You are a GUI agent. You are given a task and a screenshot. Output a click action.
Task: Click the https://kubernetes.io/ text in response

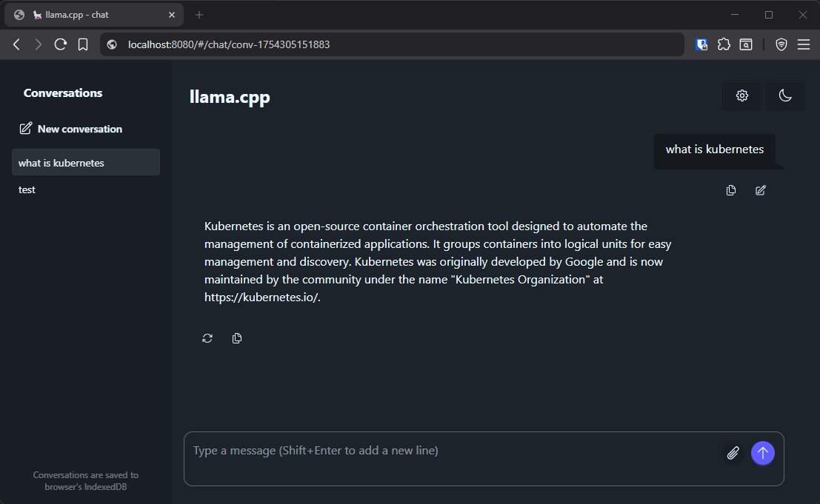(261, 298)
